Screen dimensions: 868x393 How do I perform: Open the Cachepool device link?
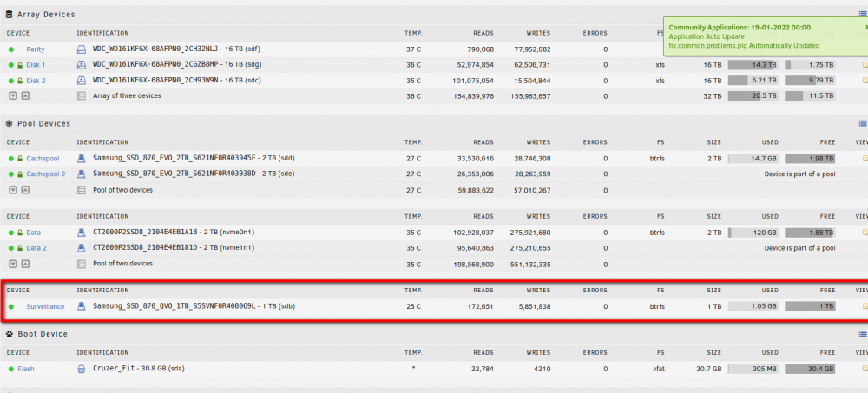point(43,158)
